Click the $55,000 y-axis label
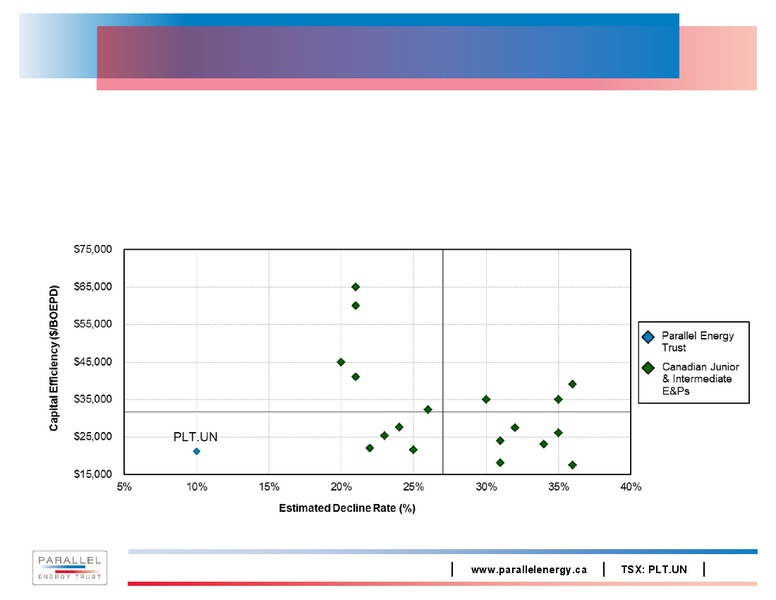Screen dimensions: 776x600 [93, 324]
